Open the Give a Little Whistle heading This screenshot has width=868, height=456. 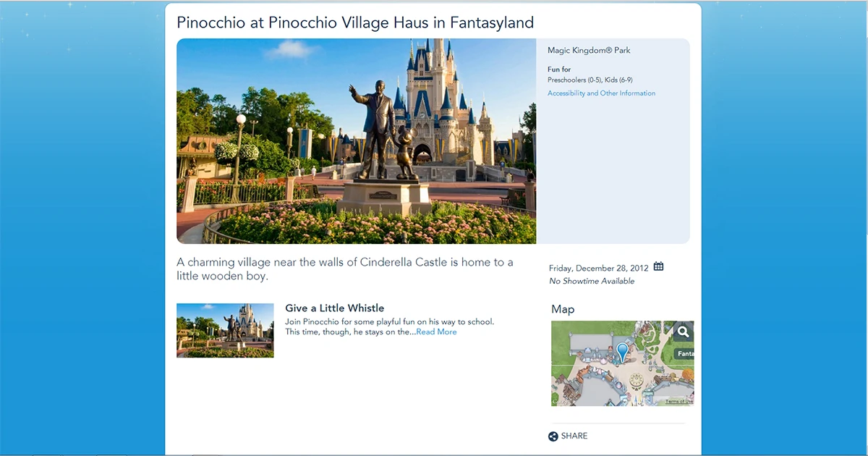point(335,308)
